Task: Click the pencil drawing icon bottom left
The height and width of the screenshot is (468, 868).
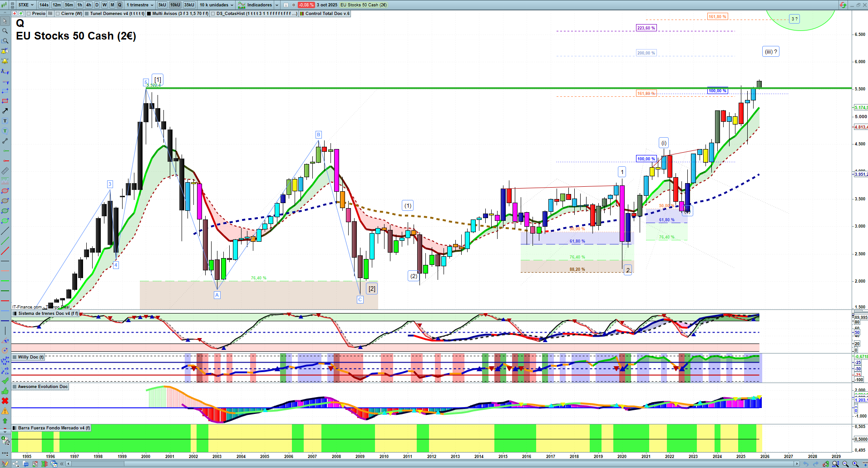Action: 6,464
